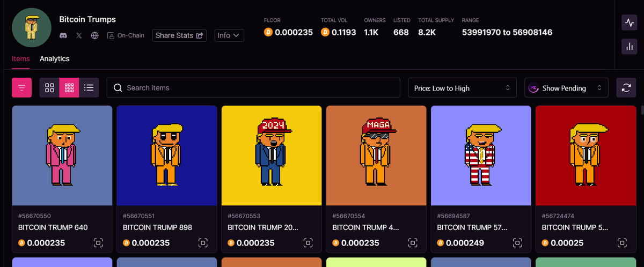Click the scan icon on BITCOIN TRUMP 898
Viewport: 644px width, 267px height.
pos(203,243)
